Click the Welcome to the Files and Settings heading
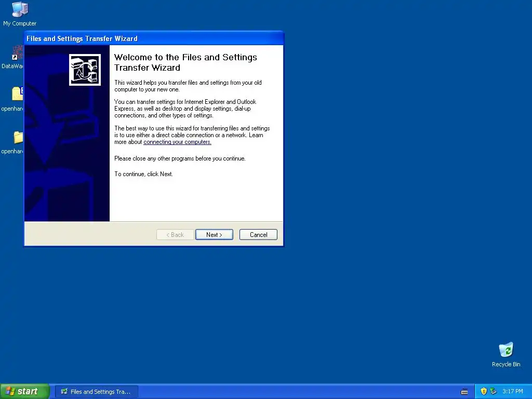Image resolution: width=532 pixels, height=399 pixels. 185,62
